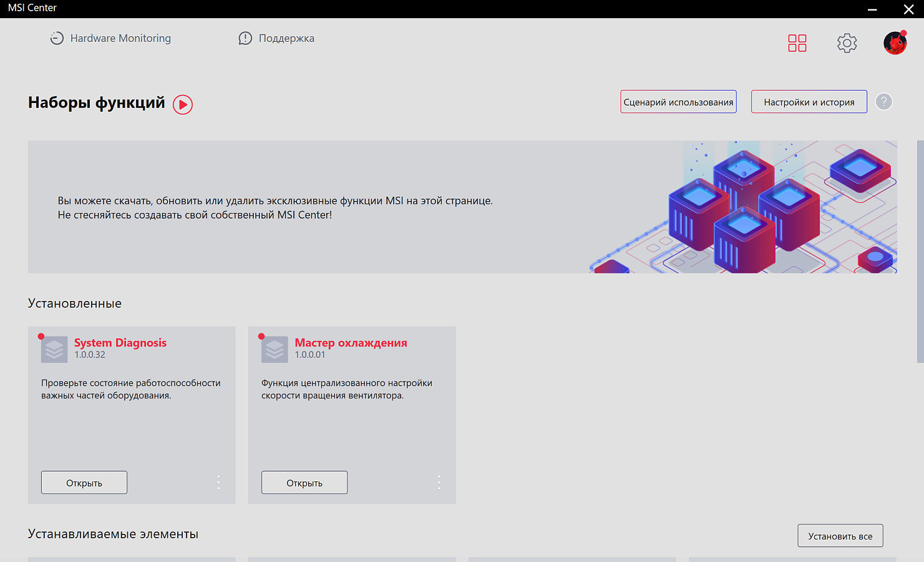Click the Hardware Monitoring gauge icon
The image size is (924, 562).
(x=57, y=38)
